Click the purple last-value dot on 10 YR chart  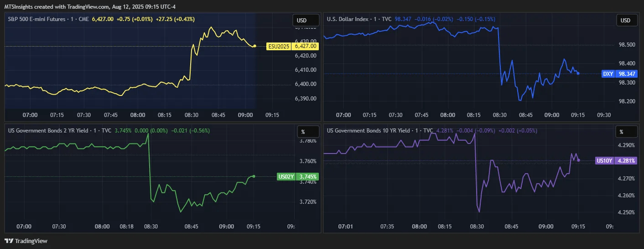point(579,160)
